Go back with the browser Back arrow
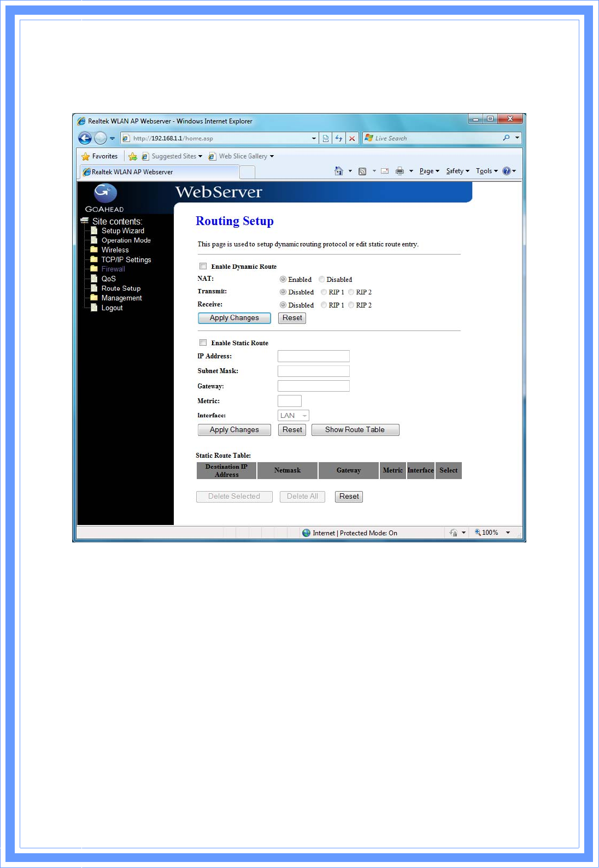 coord(85,138)
